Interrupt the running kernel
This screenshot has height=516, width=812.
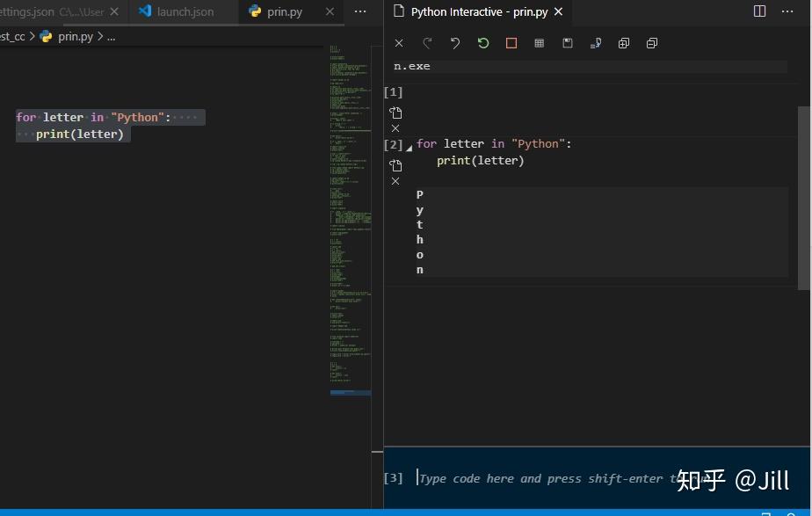(x=511, y=42)
